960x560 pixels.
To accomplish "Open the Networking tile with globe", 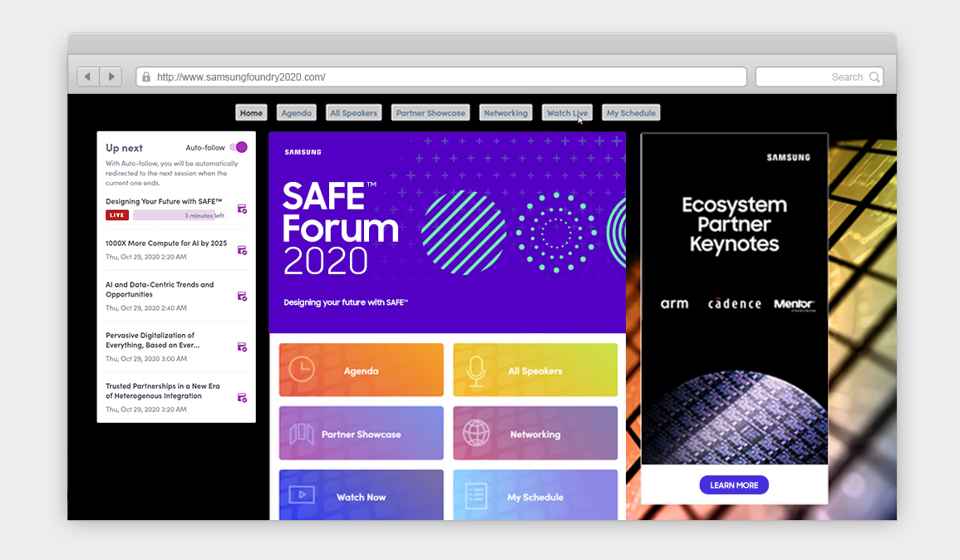I will click(535, 434).
